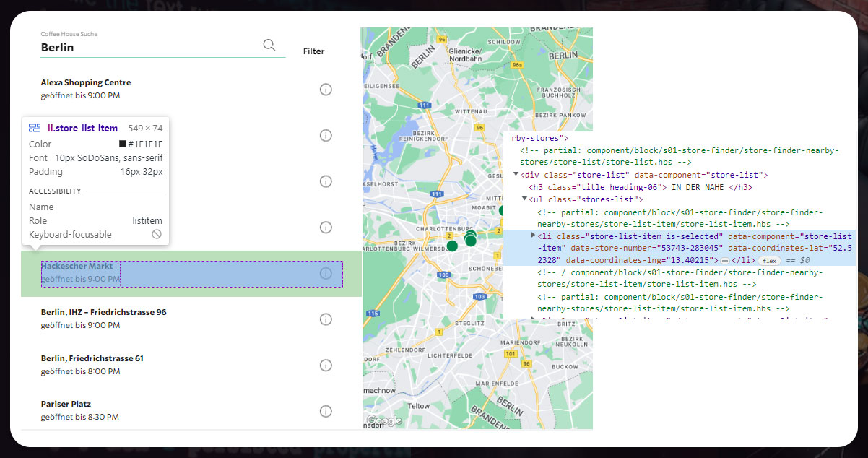Expand the selected li store-list-item node
The image size is (868, 458).
coord(534,236)
